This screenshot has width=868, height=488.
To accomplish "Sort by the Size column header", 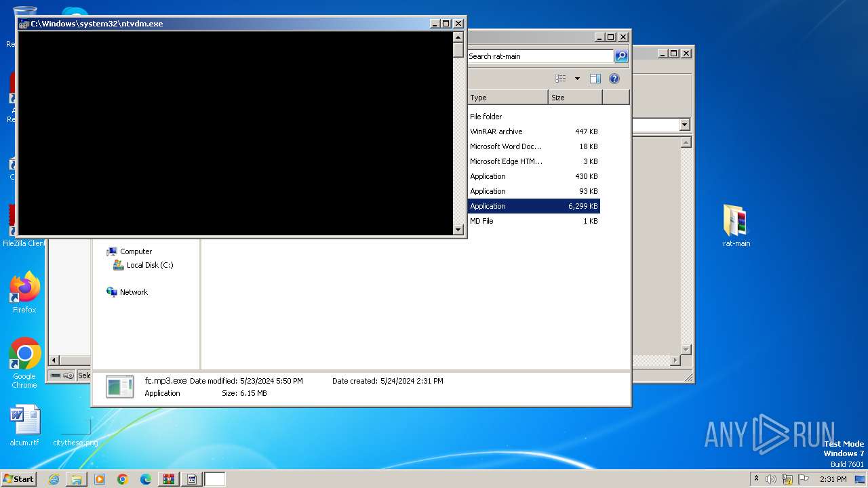I will point(575,98).
